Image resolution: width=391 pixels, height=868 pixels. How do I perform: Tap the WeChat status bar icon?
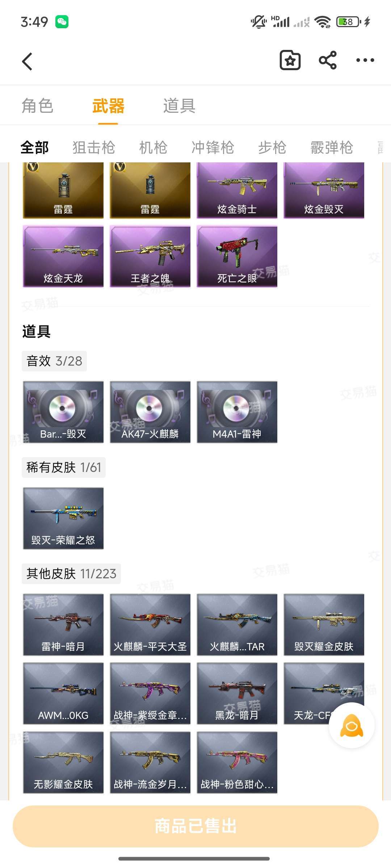(62, 22)
